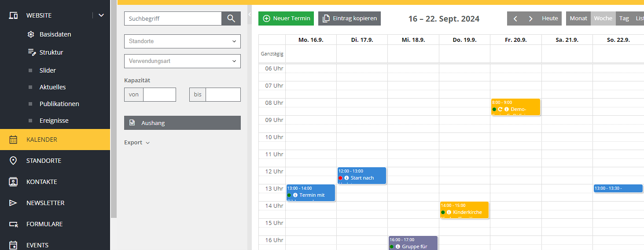644x250 pixels.
Task: Go to next week with right arrow
Action: [x=530, y=18]
